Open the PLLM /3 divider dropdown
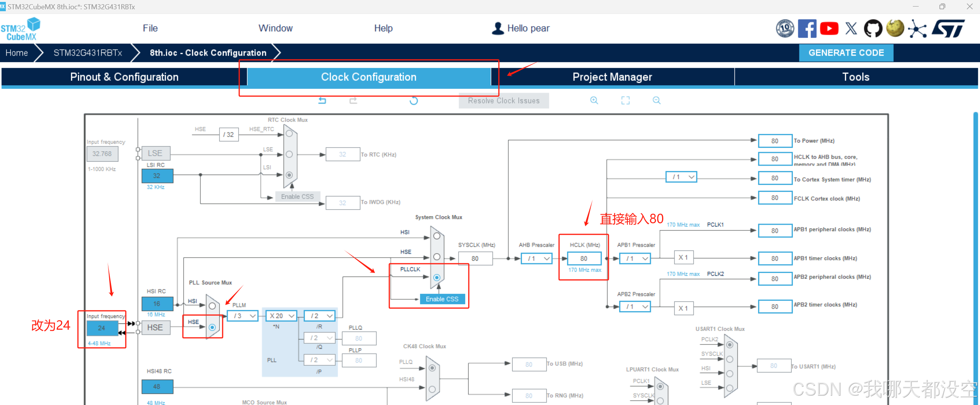Screen dimensions: 980x405 coord(243,316)
